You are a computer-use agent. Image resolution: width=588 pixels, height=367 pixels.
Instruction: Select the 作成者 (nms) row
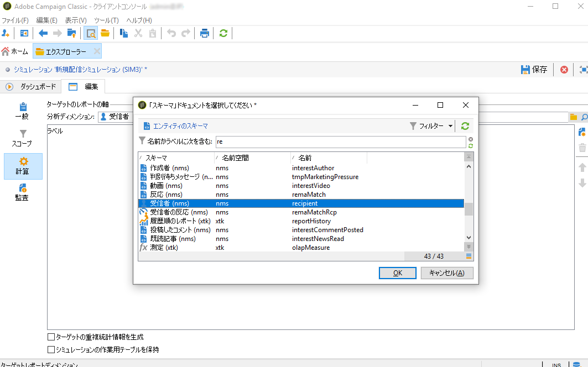click(x=301, y=168)
